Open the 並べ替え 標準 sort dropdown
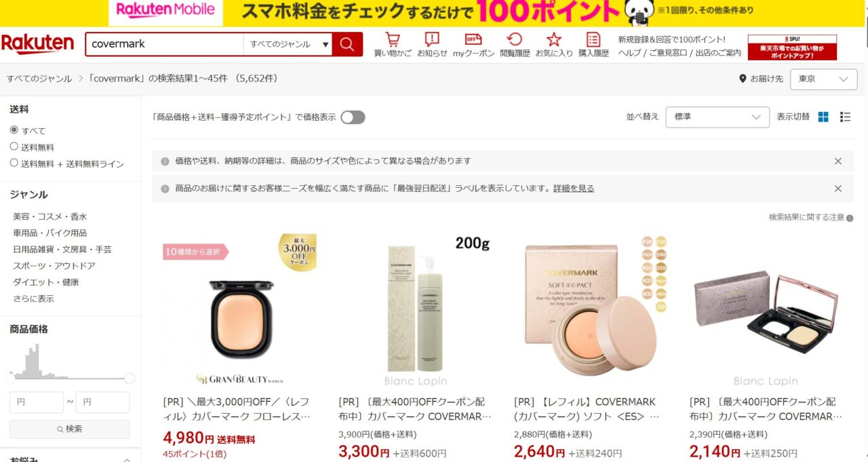The height and width of the screenshot is (462, 868). (x=717, y=117)
